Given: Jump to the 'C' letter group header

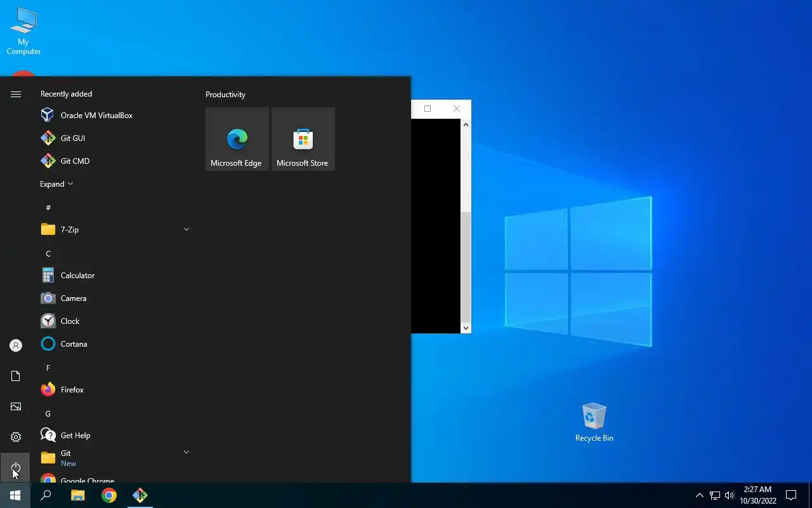Looking at the screenshot, I should pos(48,253).
